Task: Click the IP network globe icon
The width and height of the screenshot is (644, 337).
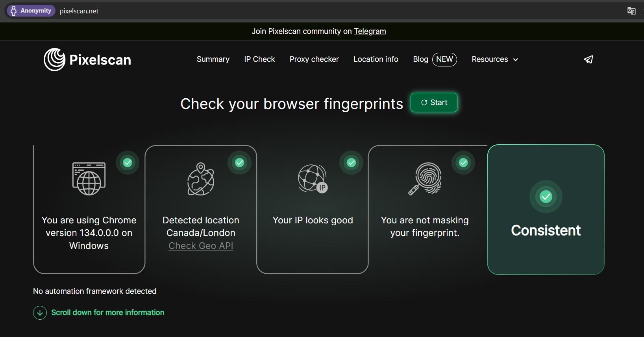Action: click(x=313, y=179)
